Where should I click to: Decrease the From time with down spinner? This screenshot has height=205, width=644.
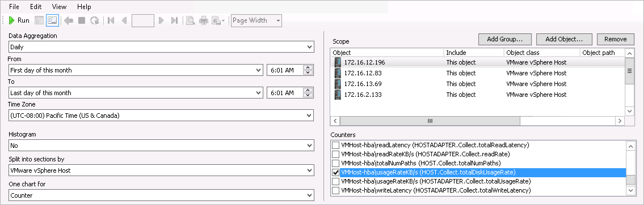[308, 72]
